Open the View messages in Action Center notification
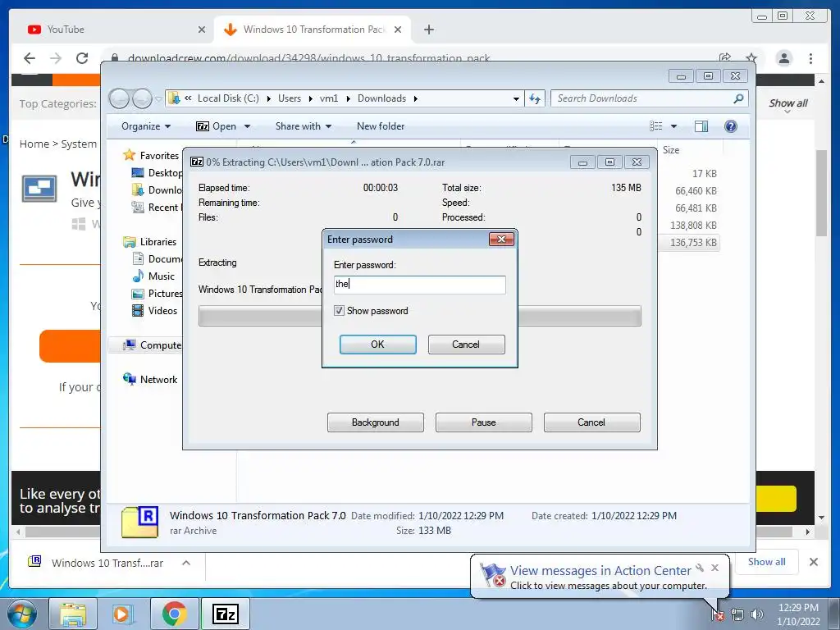The height and width of the screenshot is (630, 840). coord(600,571)
